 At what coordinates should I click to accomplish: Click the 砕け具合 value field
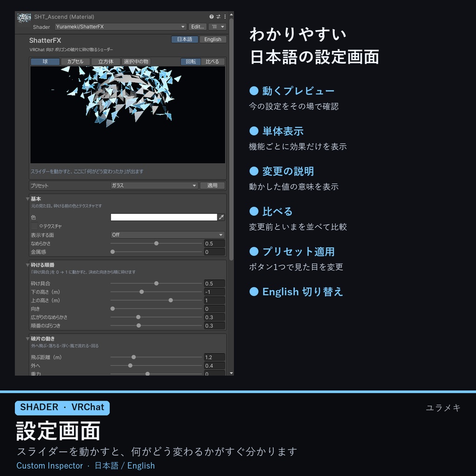click(214, 284)
